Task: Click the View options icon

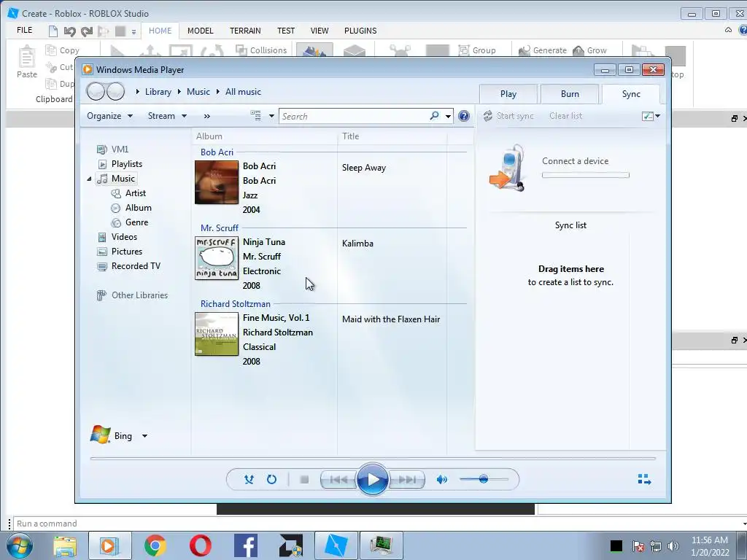Action: click(256, 116)
